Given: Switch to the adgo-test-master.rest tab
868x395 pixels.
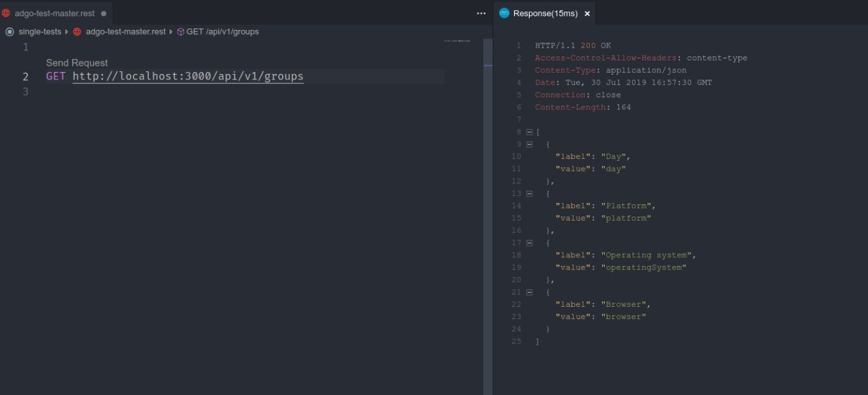Looking at the screenshot, I should 54,13.
